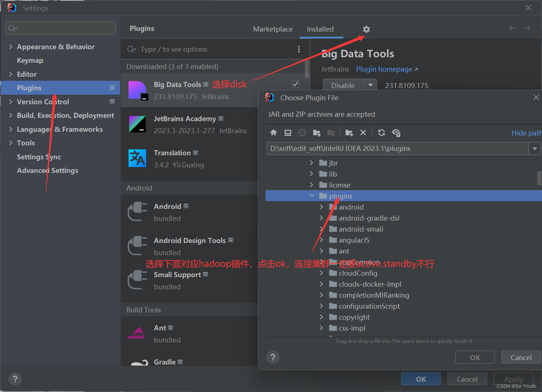Expand the Version Control settings section
Image resolution: width=542 pixels, height=392 pixels.
(x=11, y=102)
